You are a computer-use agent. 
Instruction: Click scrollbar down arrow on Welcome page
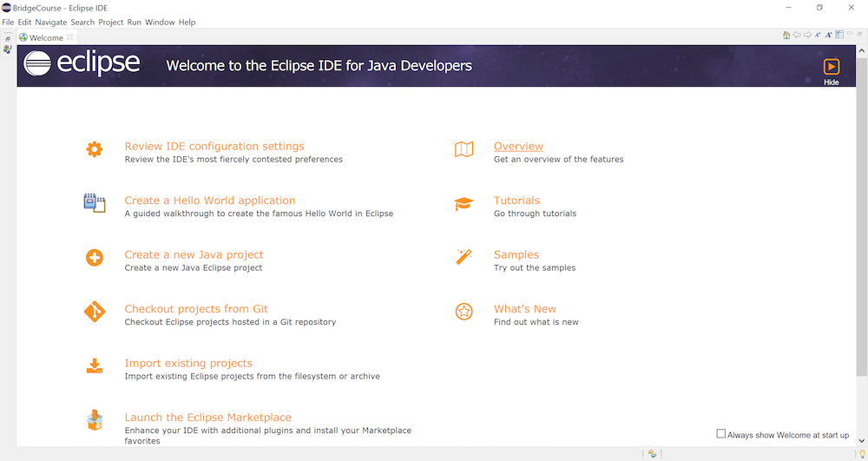pyautogui.click(x=862, y=441)
